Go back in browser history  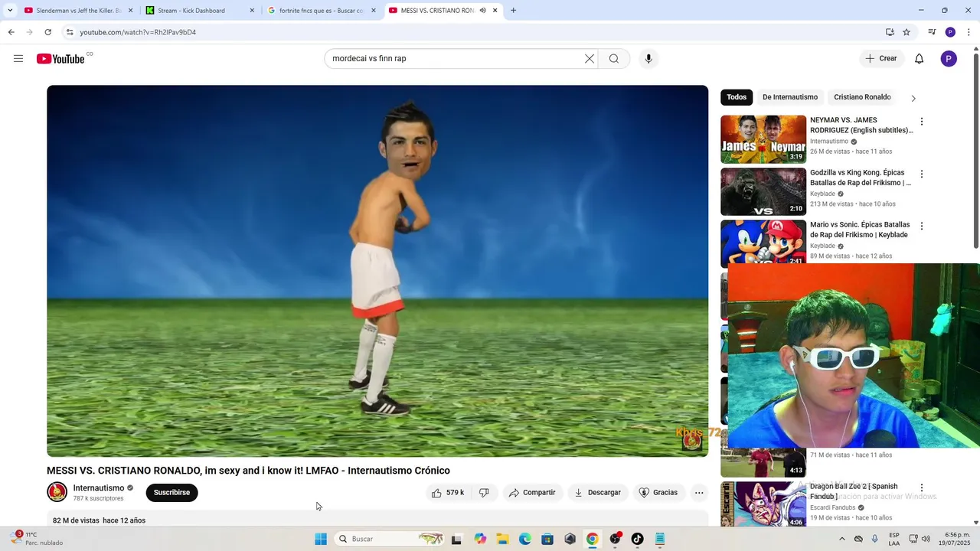(11, 32)
